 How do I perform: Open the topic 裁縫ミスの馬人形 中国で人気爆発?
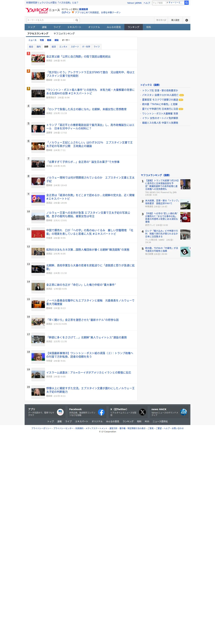(160, 123)
